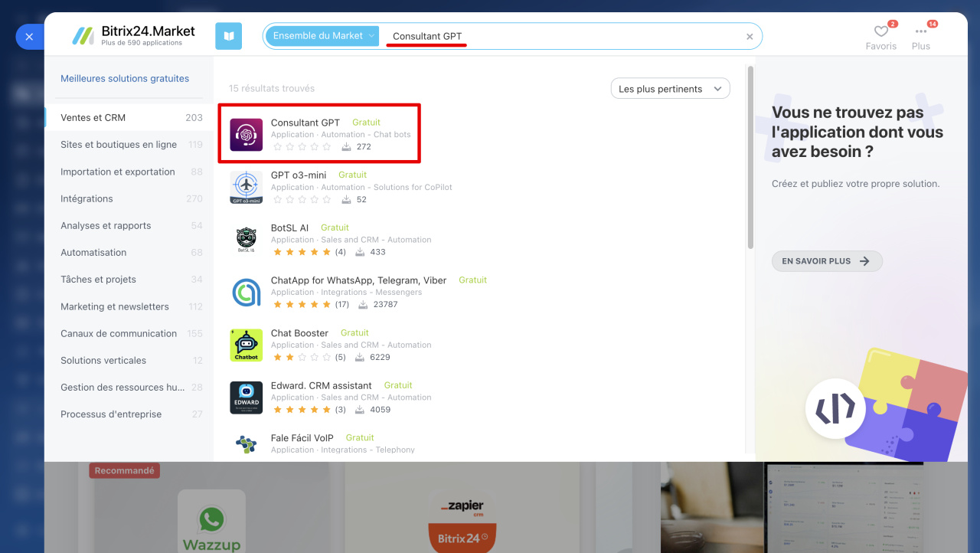Screen dimensions: 980x553
Task: Click the Fale Fácil VoIP icon
Action: [x=247, y=443]
